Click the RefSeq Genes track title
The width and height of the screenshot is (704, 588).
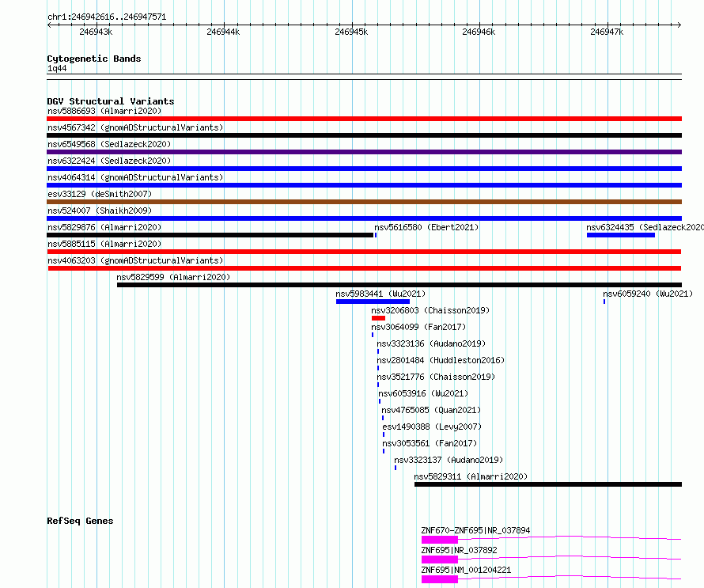coord(80,521)
